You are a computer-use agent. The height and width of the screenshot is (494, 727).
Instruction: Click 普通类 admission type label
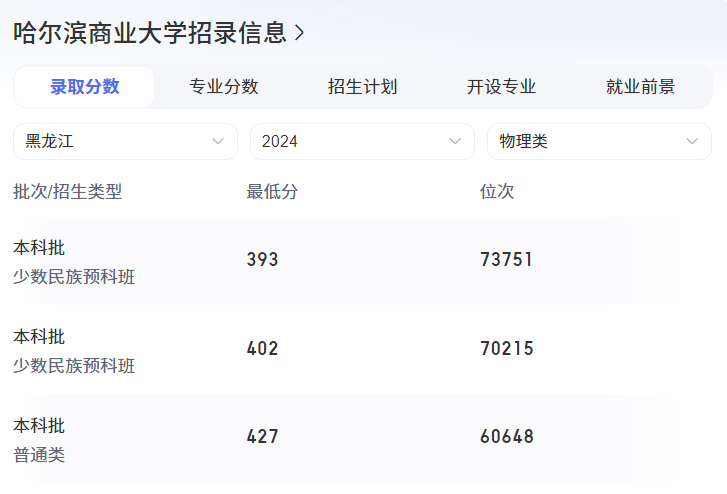(39, 455)
